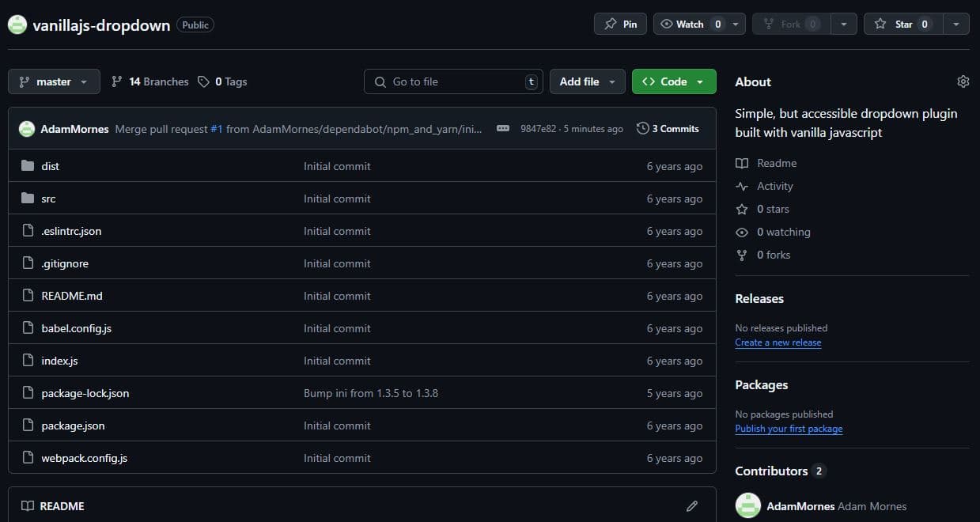This screenshot has width=980, height=522.
Task: Click AdamMornes avatar in latest commit row
Action: point(27,129)
